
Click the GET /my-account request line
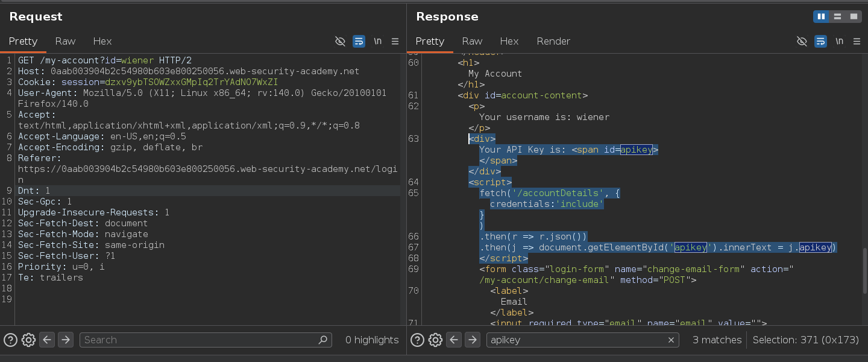point(105,60)
